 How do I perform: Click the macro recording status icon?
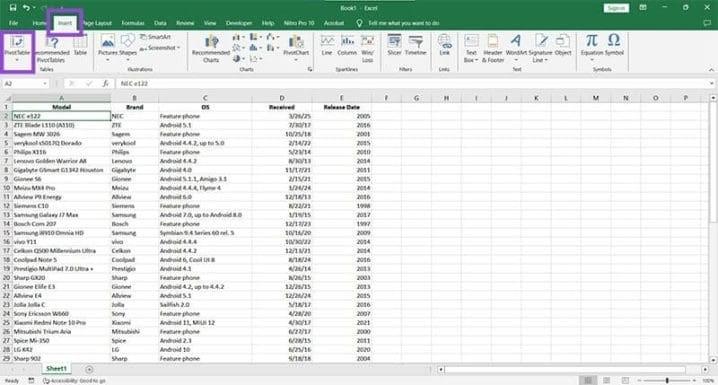[x=31, y=380]
